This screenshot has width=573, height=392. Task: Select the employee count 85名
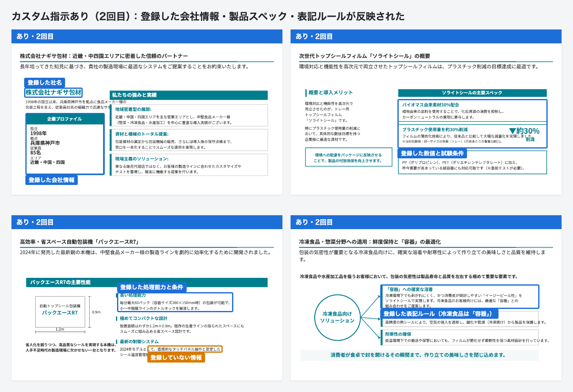[x=36, y=153]
